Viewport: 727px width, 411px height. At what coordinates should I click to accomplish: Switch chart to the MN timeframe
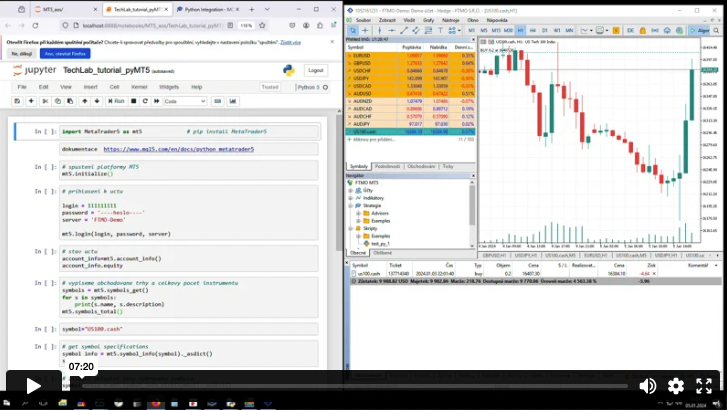click(x=569, y=30)
